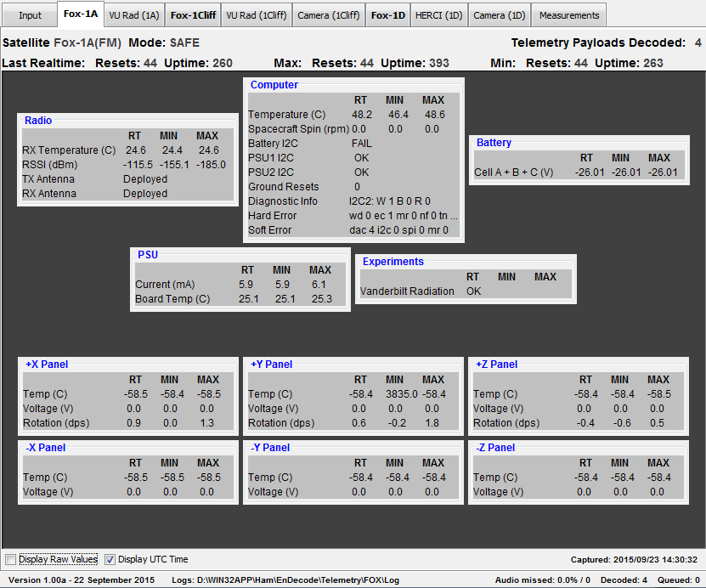Screen dimensions: 706x588
Task: Click the Mode: SAFE text
Action: 164,42
